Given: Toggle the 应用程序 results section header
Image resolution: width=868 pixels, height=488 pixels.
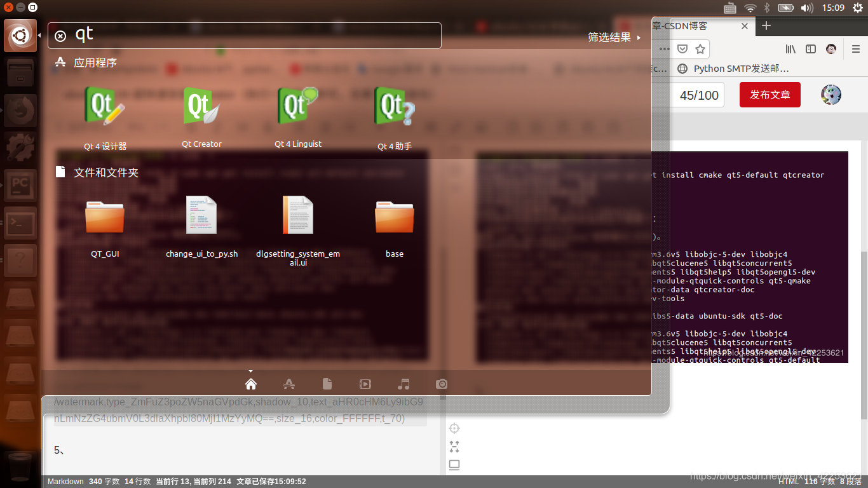Looking at the screenshot, I should [86, 62].
